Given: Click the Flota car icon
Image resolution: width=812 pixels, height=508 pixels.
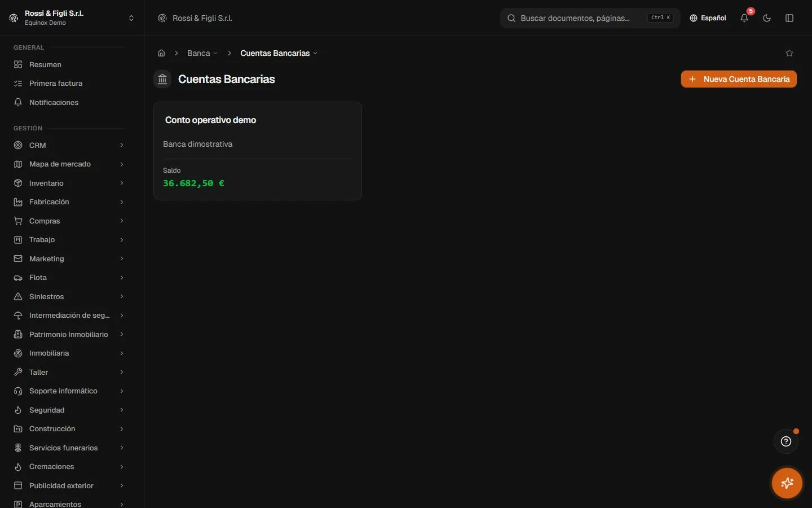Looking at the screenshot, I should pyautogui.click(x=18, y=278).
